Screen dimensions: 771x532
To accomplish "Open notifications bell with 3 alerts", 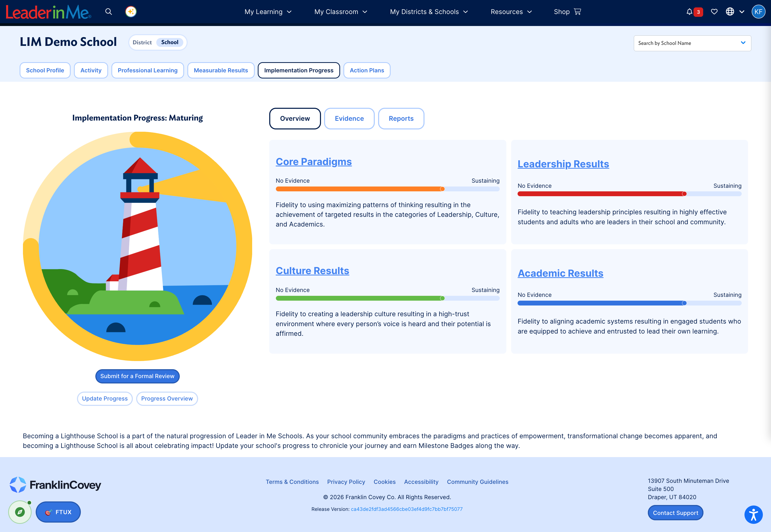I will click(694, 12).
